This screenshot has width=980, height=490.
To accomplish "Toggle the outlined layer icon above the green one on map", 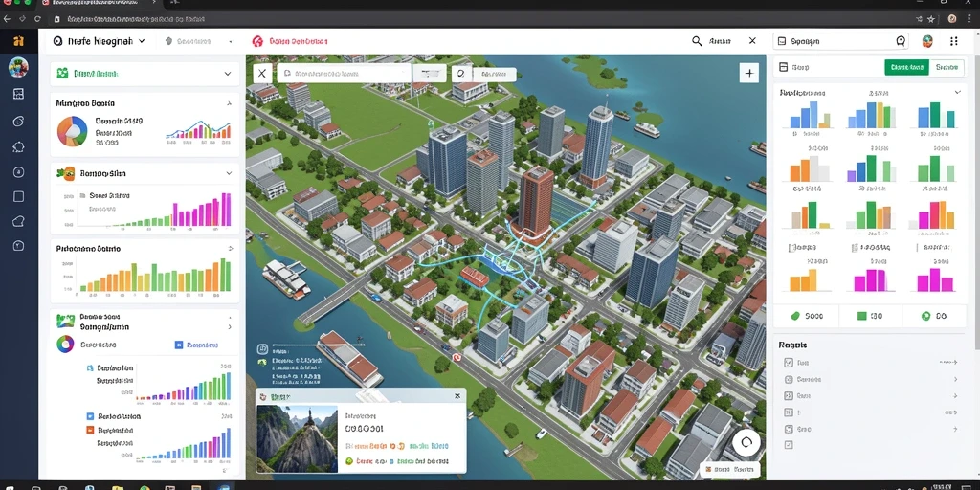I will (x=262, y=348).
